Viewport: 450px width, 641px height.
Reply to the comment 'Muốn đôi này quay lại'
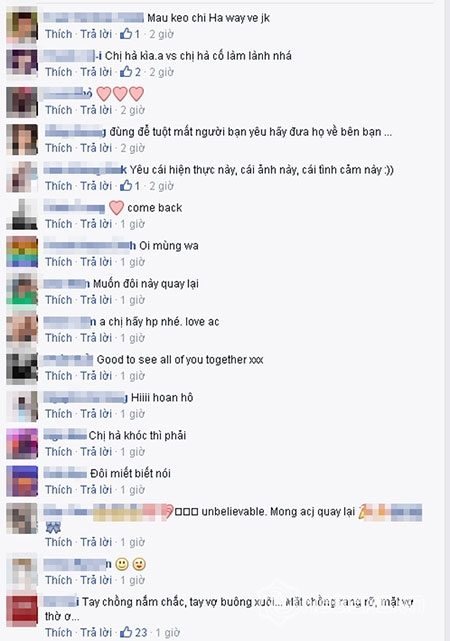click(x=96, y=300)
